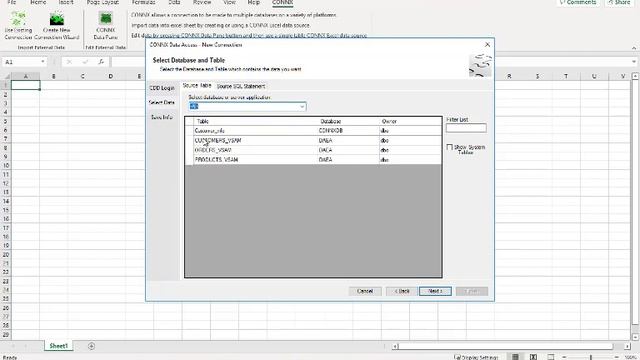Select the CONNX ribbon tab

coord(282,2)
